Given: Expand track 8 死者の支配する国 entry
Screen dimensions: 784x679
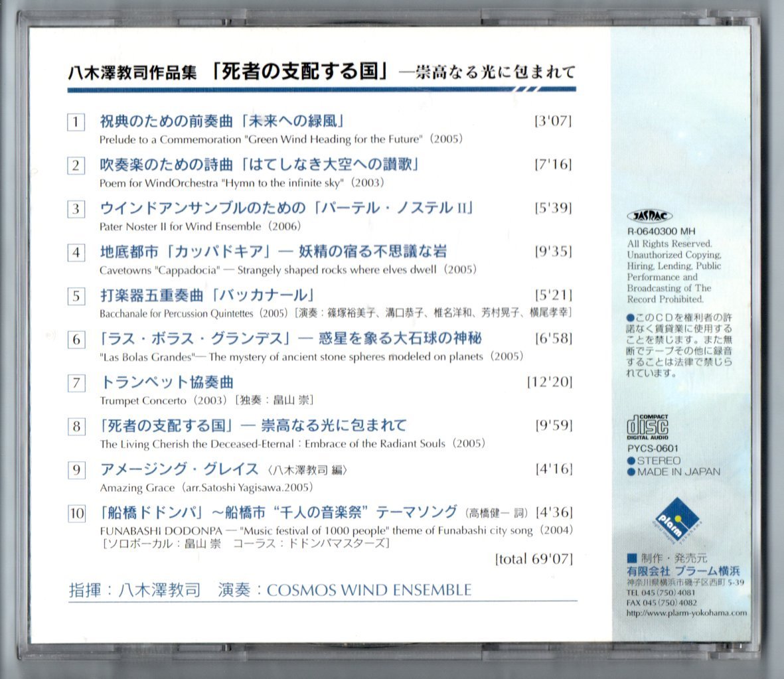Looking at the screenshot, I should [x=199, y=425].
